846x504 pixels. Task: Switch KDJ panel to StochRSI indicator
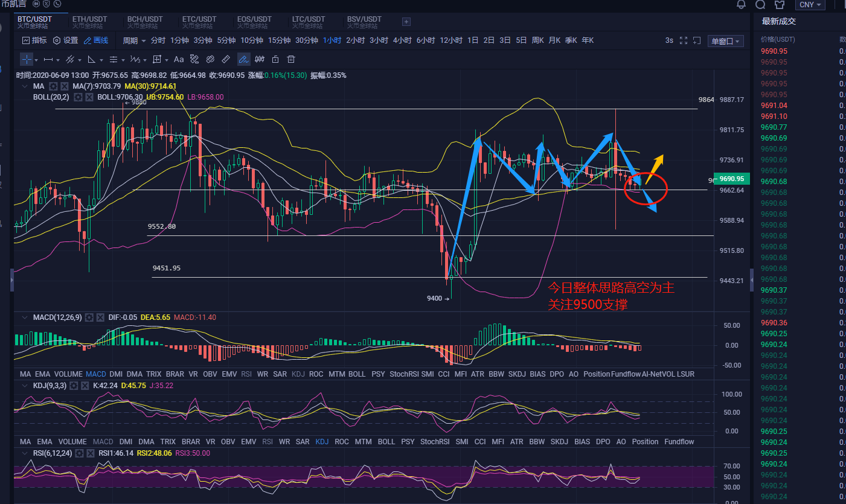pyautogui.click(x=435, y=441)
